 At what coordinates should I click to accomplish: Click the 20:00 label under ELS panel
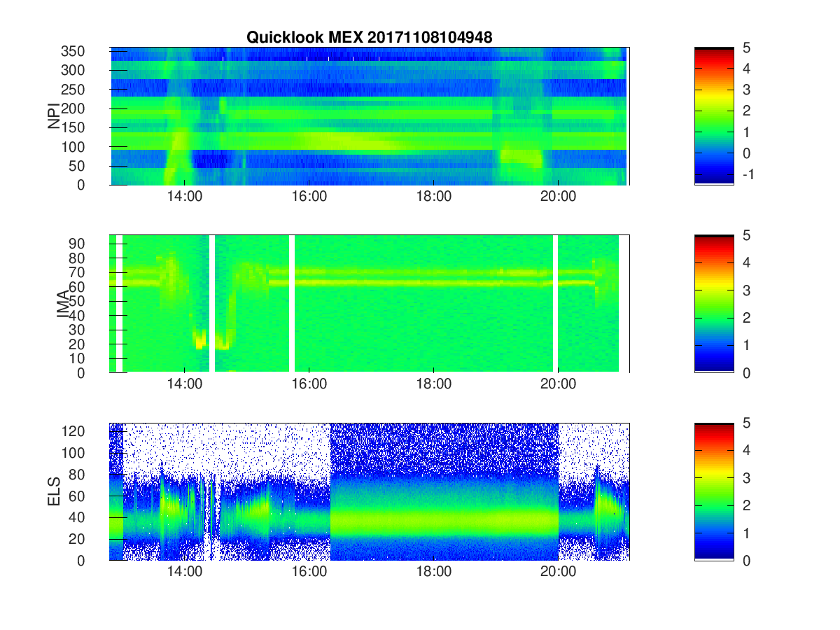coord(559,572)
